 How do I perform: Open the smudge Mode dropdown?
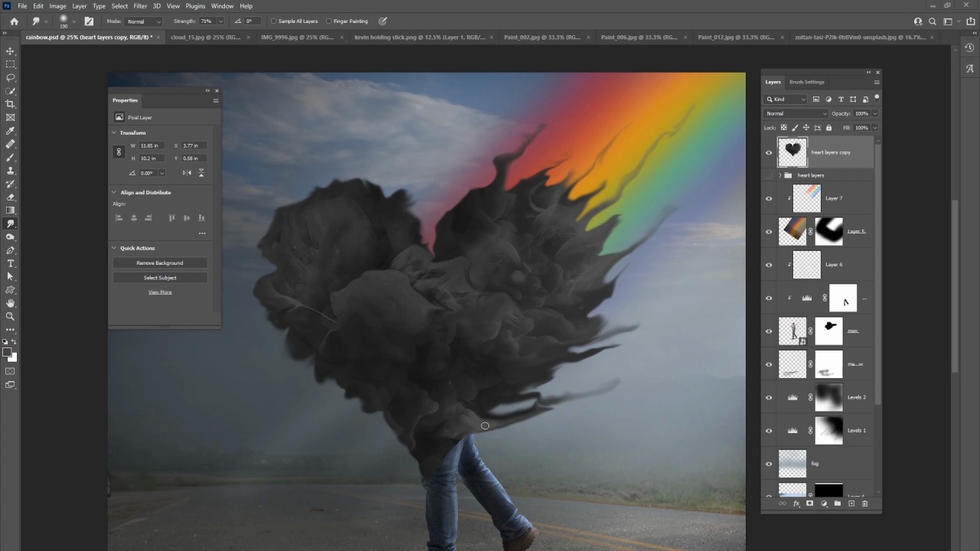(x=143, y=21)
